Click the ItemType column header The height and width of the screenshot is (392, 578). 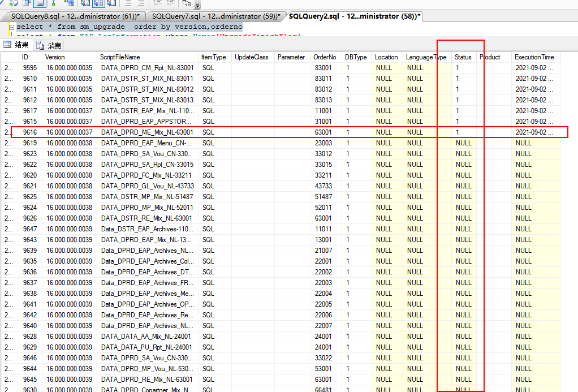coord(214,57)
